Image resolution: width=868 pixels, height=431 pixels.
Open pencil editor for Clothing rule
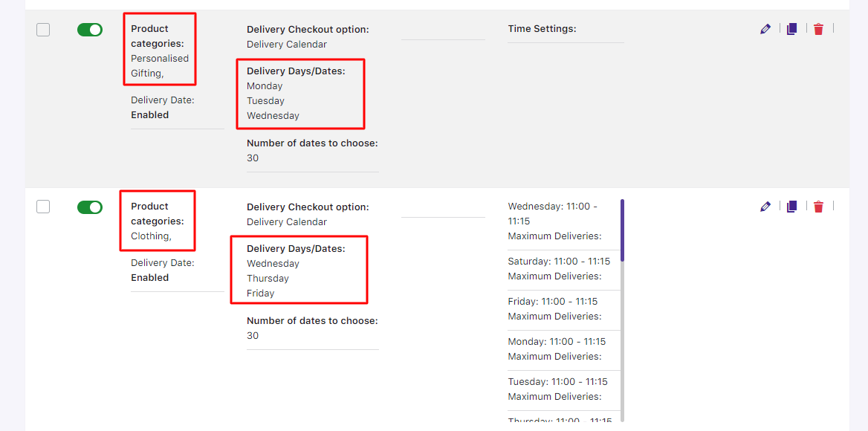point(765,207)
